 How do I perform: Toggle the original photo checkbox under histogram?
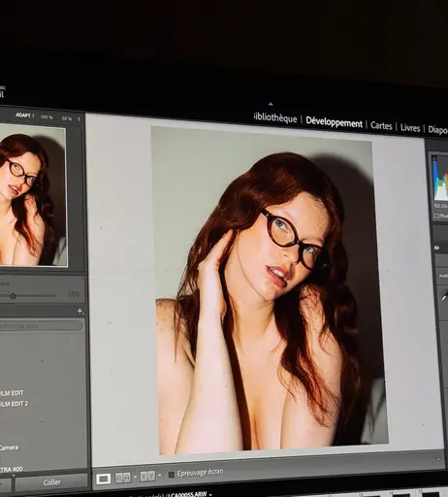tap(436, 215)
